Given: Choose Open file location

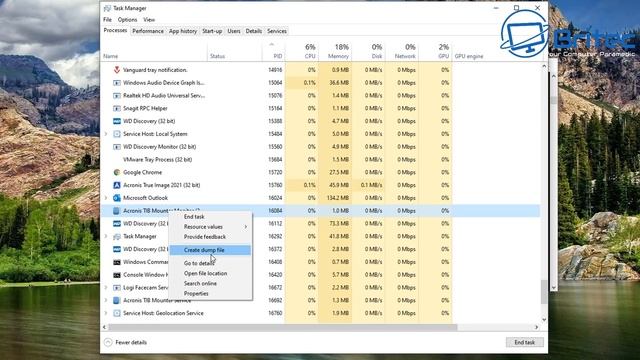Looking at the screenshot, I should point(211,273).
